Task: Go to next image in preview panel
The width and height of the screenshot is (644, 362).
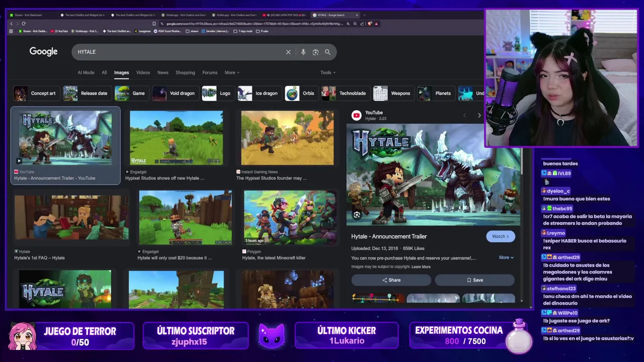Action: click(479, 115)
